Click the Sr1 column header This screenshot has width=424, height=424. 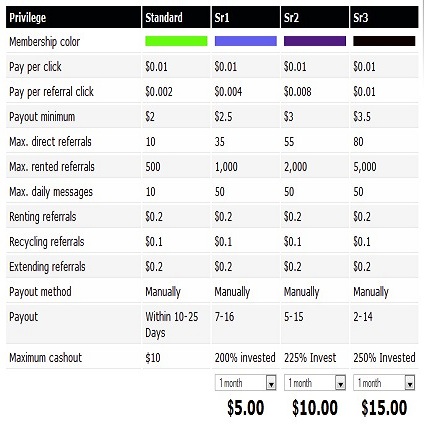click(222, 17)
